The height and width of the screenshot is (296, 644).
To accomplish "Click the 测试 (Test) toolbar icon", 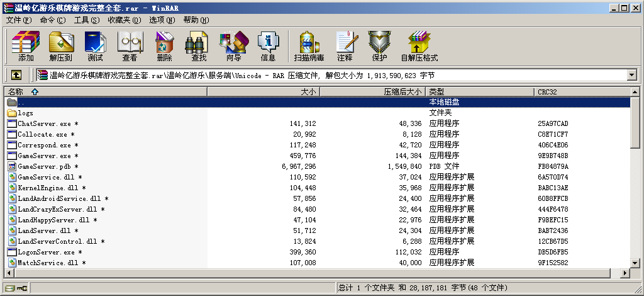I will (95, 47).
